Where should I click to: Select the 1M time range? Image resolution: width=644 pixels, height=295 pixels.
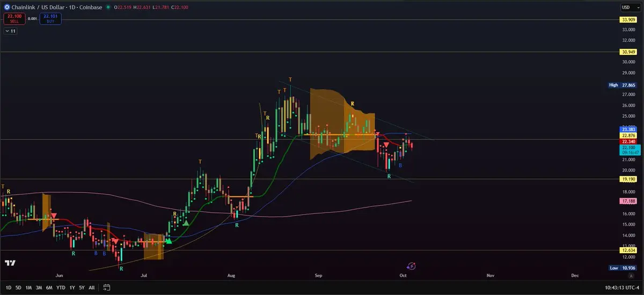[x=29, y=287]
